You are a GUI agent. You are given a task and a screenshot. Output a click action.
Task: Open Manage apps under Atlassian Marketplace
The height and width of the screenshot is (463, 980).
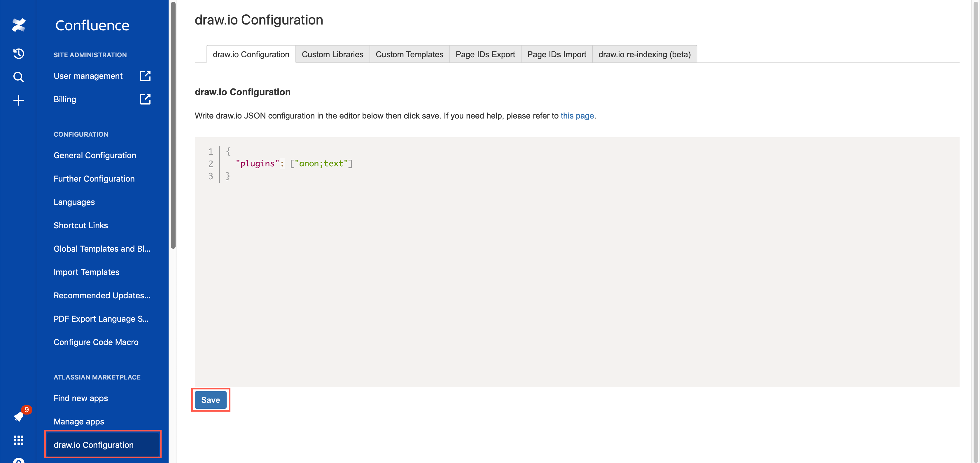(79, 421)
